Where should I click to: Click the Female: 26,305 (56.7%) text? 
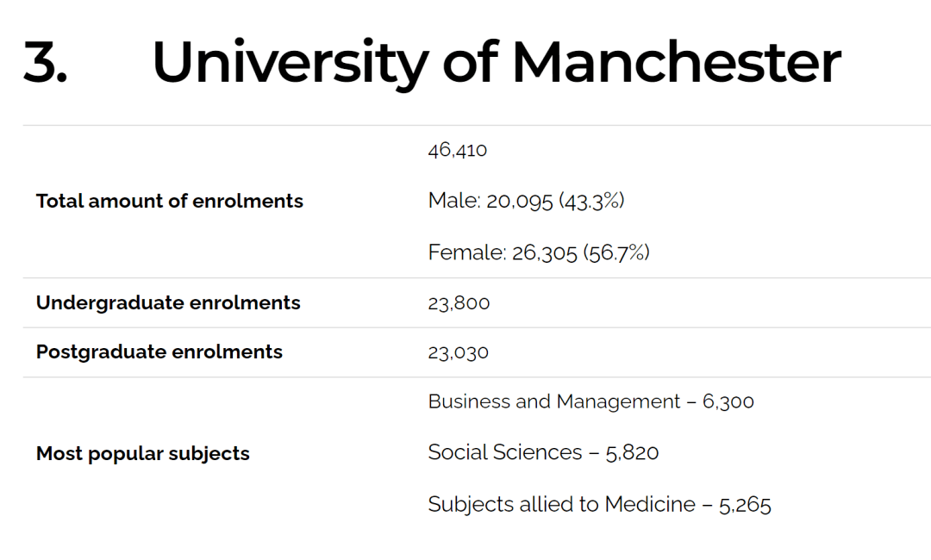point(539,252)
